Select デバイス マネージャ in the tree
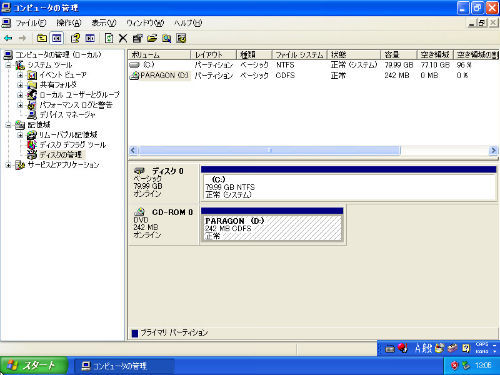 67,115
